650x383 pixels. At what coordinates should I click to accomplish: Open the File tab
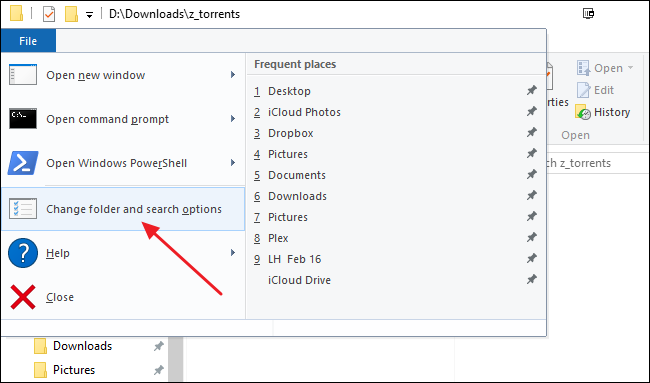(28, 41)
